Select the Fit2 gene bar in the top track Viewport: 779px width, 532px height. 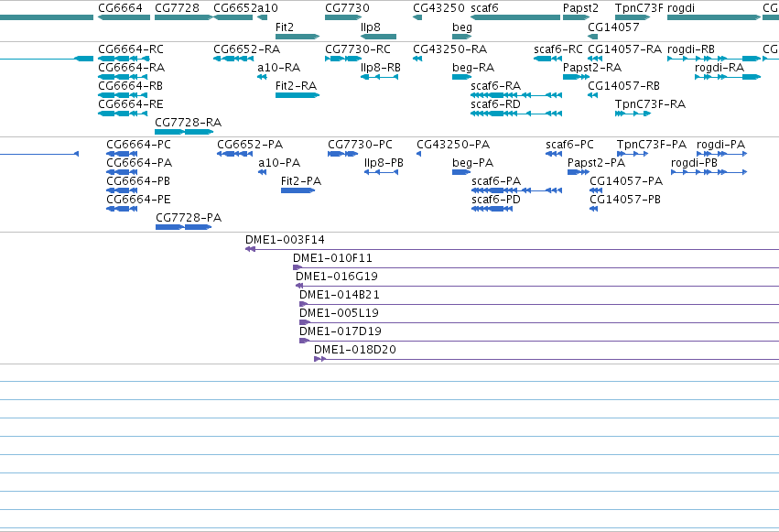pyautogui.click(x=298, y=37)
